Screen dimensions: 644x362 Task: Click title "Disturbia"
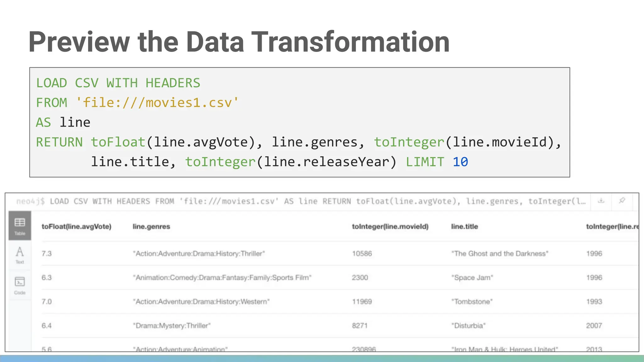(469, 326)
